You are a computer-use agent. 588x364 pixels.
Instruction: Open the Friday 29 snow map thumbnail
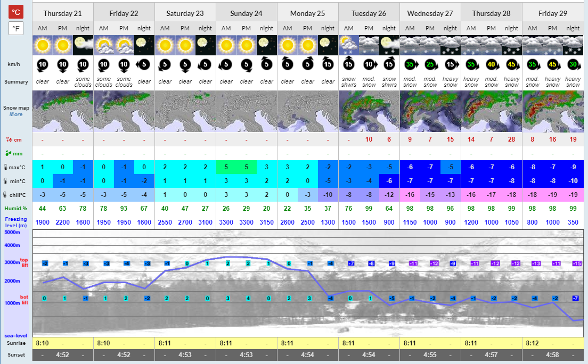[x=553, y=111]
